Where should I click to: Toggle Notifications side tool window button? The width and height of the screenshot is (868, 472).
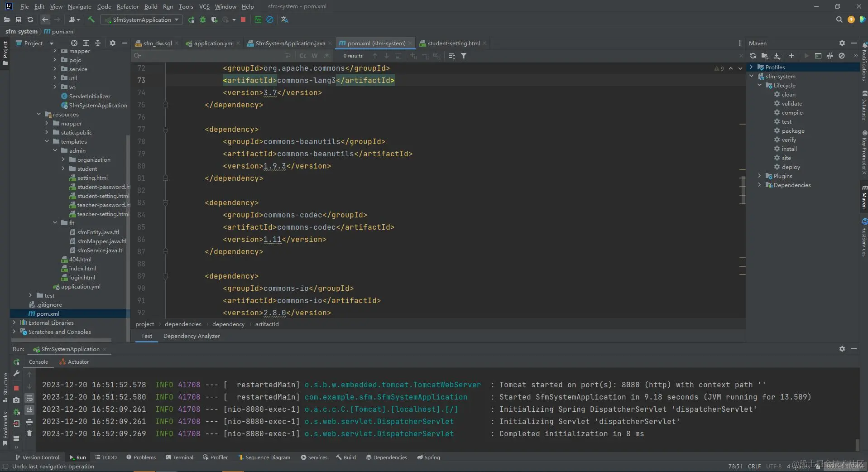pos(864,61)
